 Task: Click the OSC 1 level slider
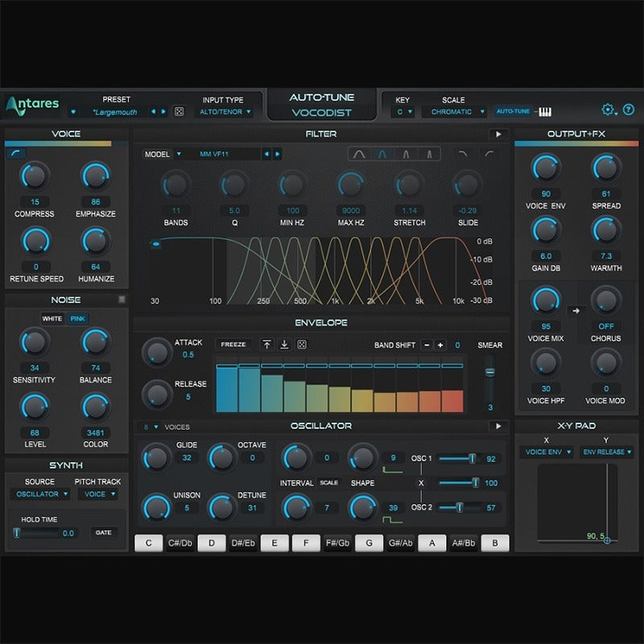(459, 458)
